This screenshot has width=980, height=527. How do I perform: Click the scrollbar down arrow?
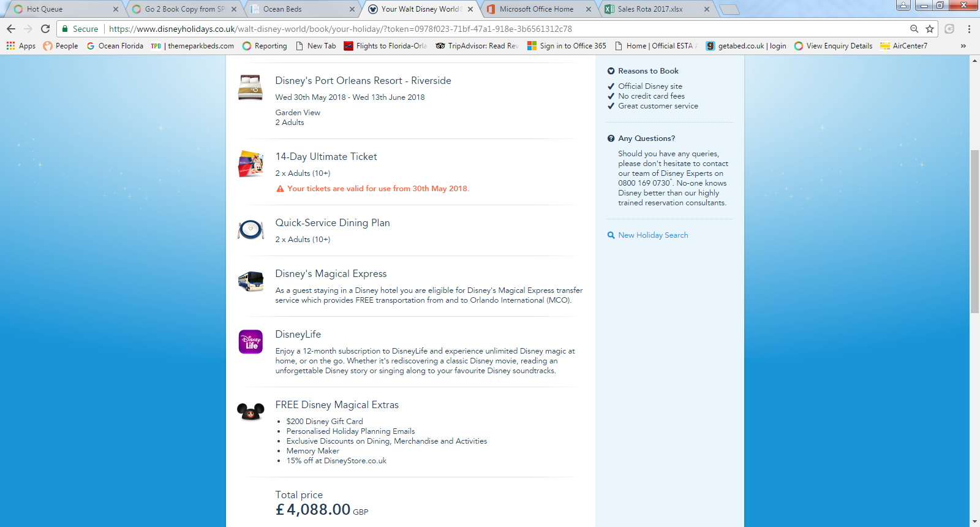pyautogui.click(x=974, y=522)
